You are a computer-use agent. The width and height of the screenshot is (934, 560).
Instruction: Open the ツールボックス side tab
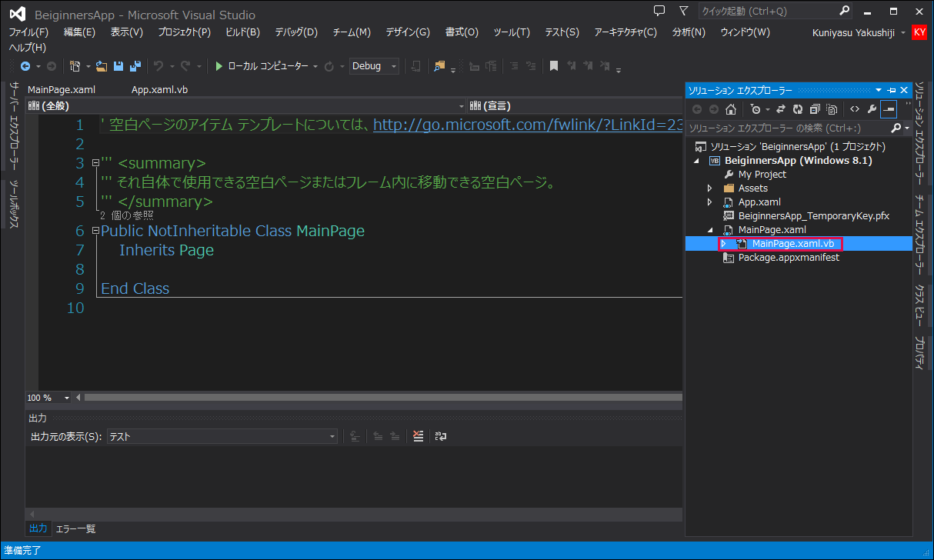14,205
